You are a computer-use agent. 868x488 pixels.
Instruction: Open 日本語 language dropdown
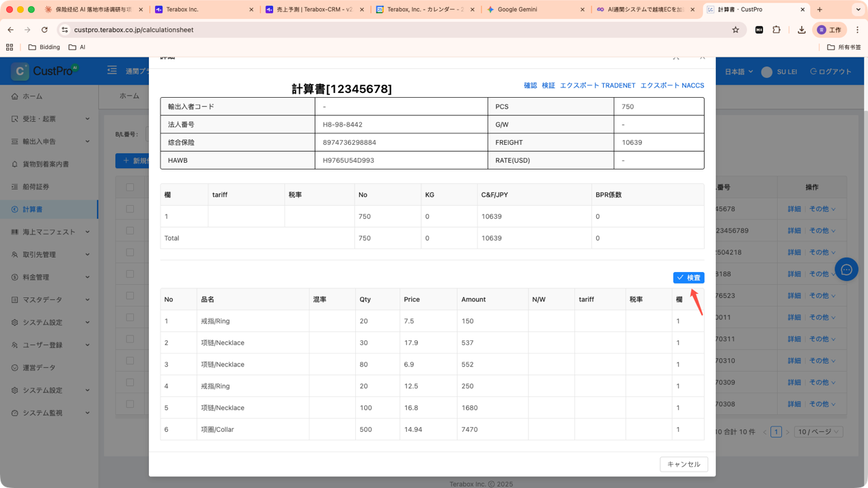click(x=738, y=72)
